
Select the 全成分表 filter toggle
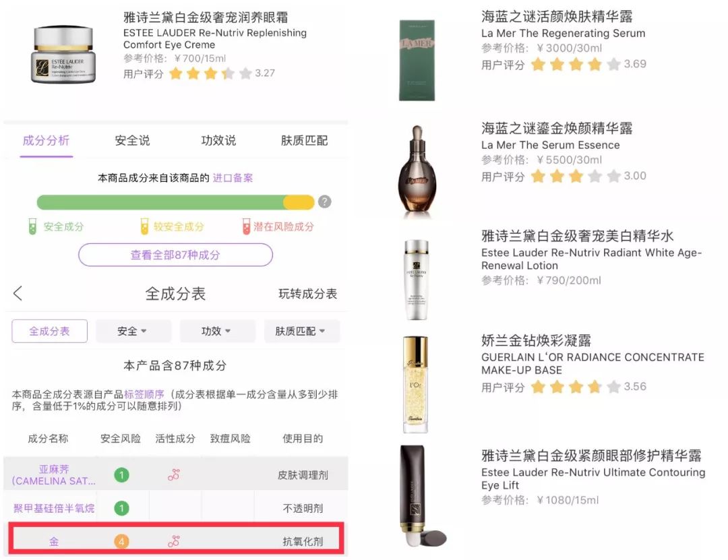50,331
